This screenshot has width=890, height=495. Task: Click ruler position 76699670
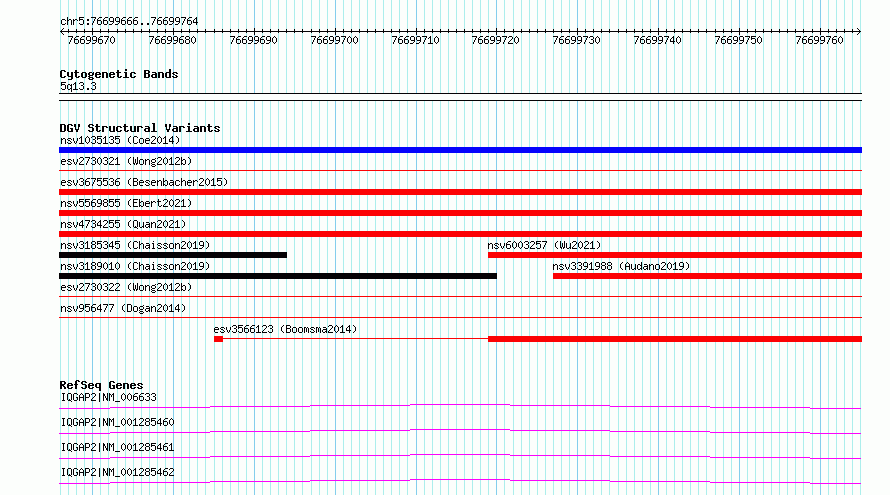91,40
